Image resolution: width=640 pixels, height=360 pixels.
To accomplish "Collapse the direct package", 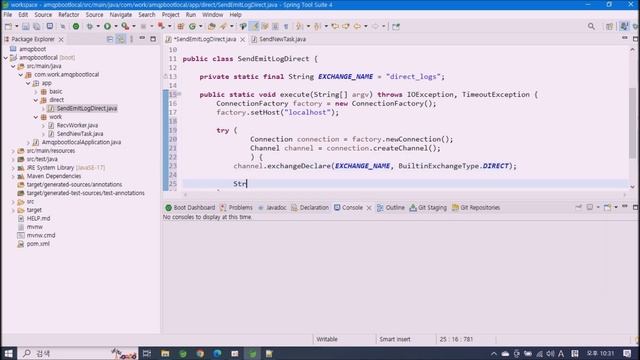I will tap(36, 100).
